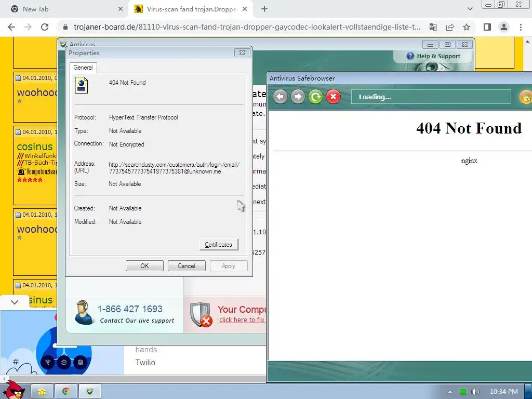Click the wifi icon in the ad image
Viewport: 532px width, 399px height.
(47, 362)
